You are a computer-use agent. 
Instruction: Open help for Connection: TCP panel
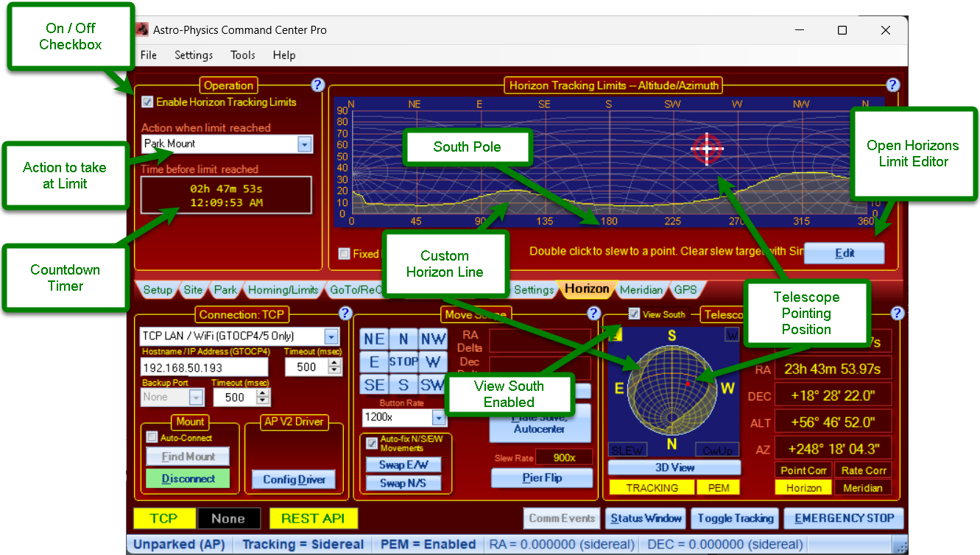pos(344,314)
